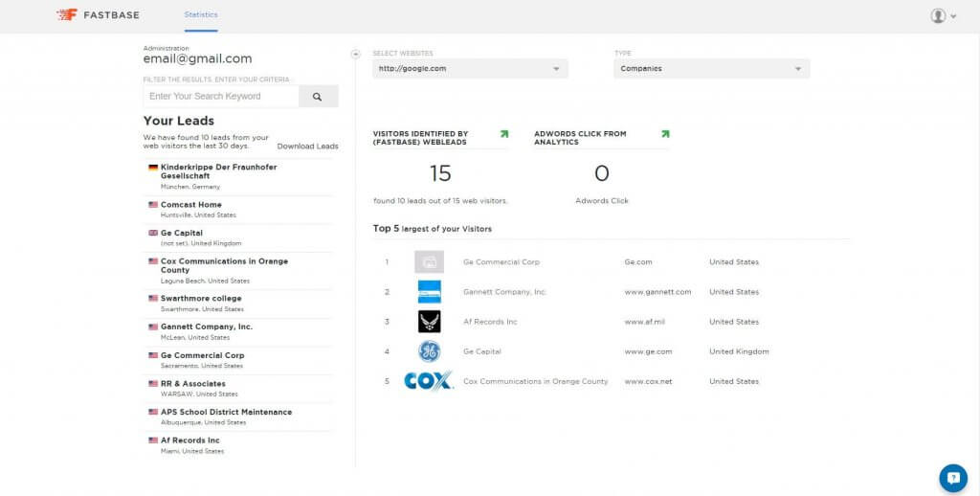Click the Gannett Company blue logo
The height and width of the screenshot is (496, 980).
click(x=430, y=291)
